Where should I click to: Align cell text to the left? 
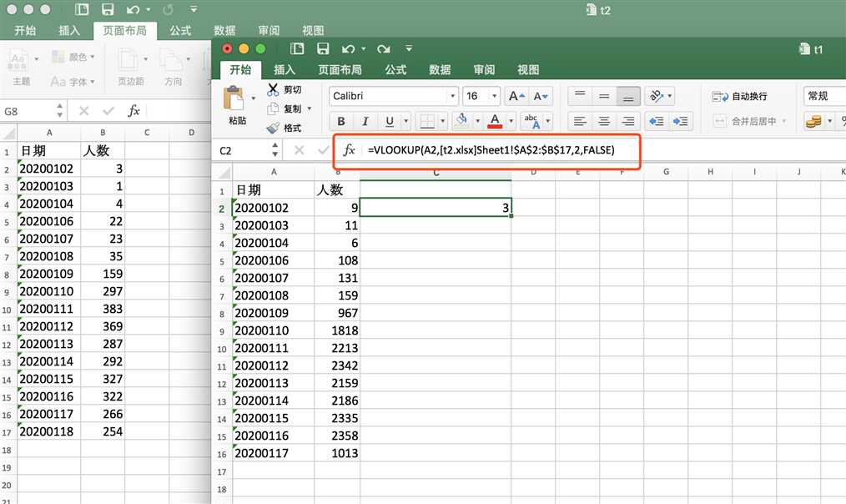pos(580,121)
